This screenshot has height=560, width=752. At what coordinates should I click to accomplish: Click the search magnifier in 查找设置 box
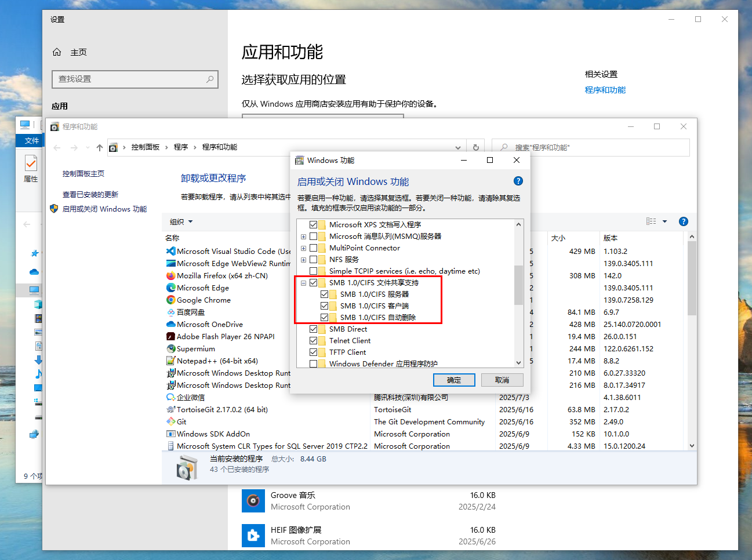coord(210,79)
